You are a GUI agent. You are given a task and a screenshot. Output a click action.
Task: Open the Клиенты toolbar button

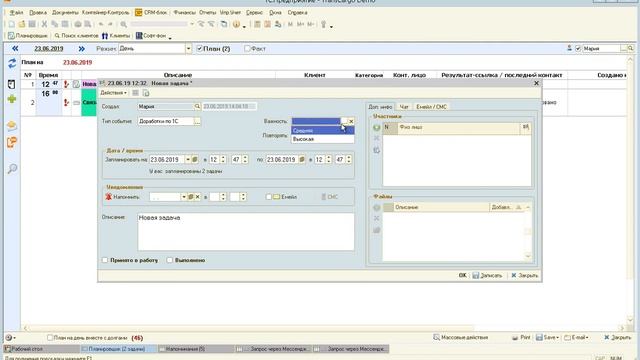tap(116, 36)
